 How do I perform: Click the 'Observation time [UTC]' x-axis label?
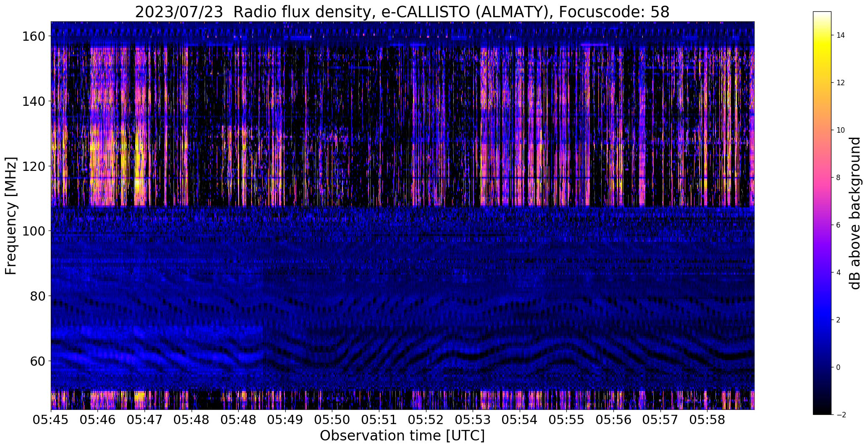[402, 435]
